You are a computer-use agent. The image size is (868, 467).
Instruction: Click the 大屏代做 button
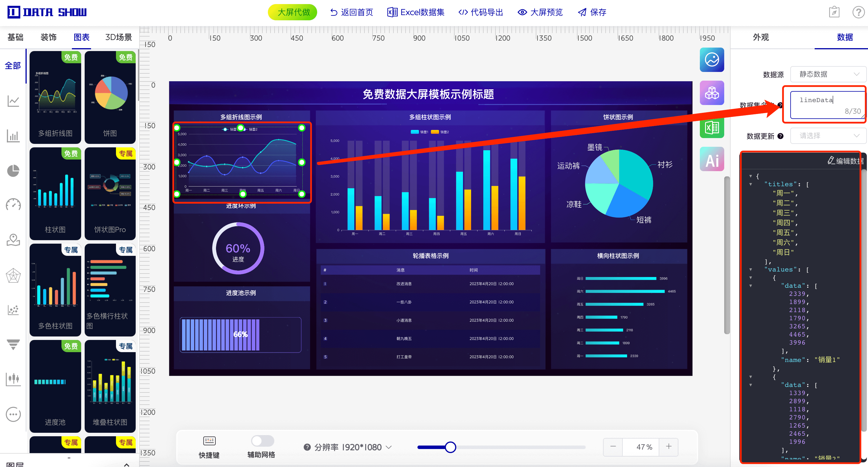coord(293,12)
